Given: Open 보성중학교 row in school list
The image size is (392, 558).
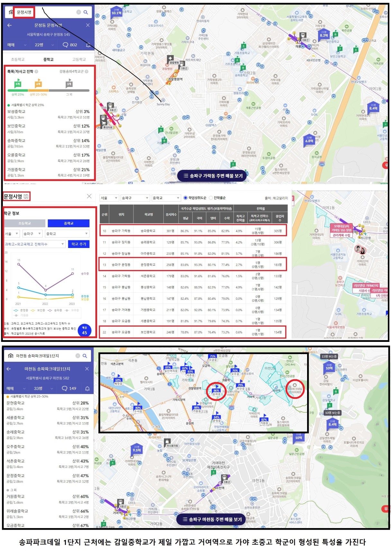Looking at the screenshot, I should click(x=49, y=114).
